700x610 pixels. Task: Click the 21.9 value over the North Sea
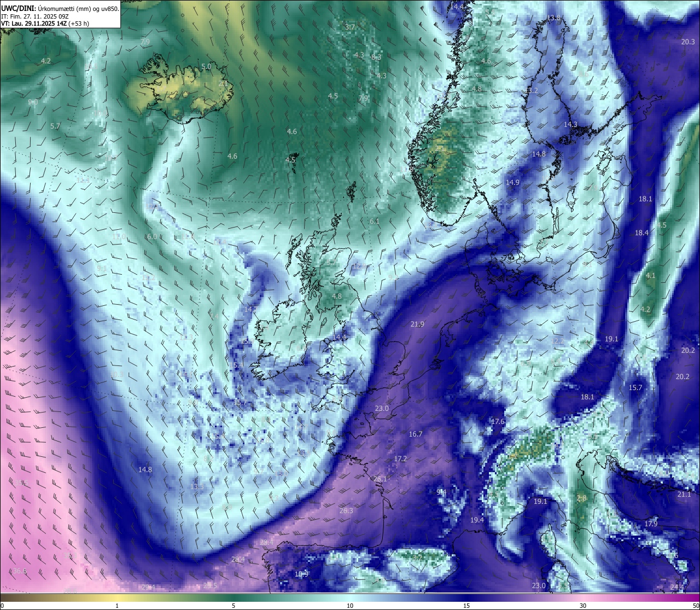point(417,324)
